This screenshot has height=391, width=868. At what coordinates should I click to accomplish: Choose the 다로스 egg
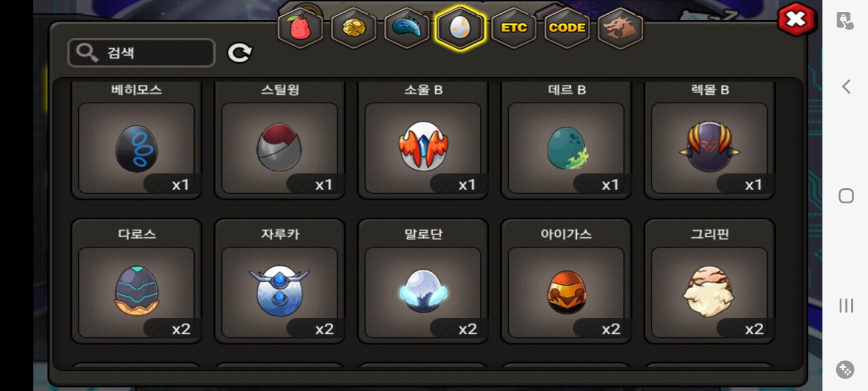tap(137, 281)
